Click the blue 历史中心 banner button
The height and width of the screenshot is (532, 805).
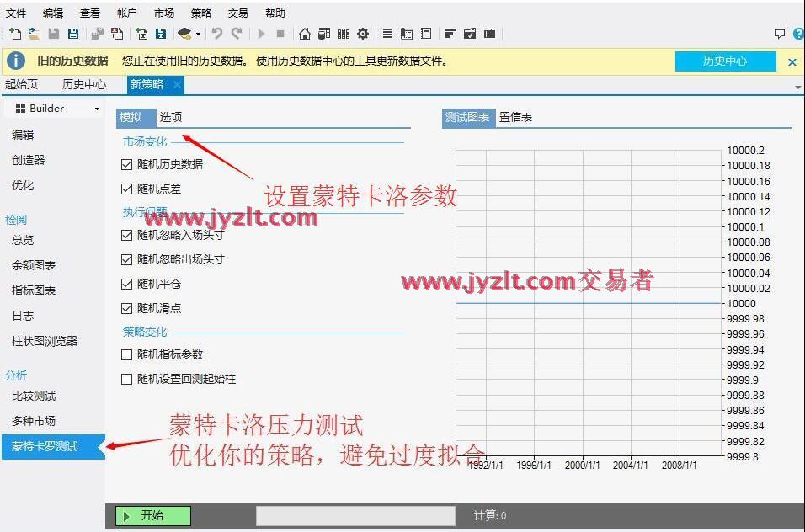[725, 61]
